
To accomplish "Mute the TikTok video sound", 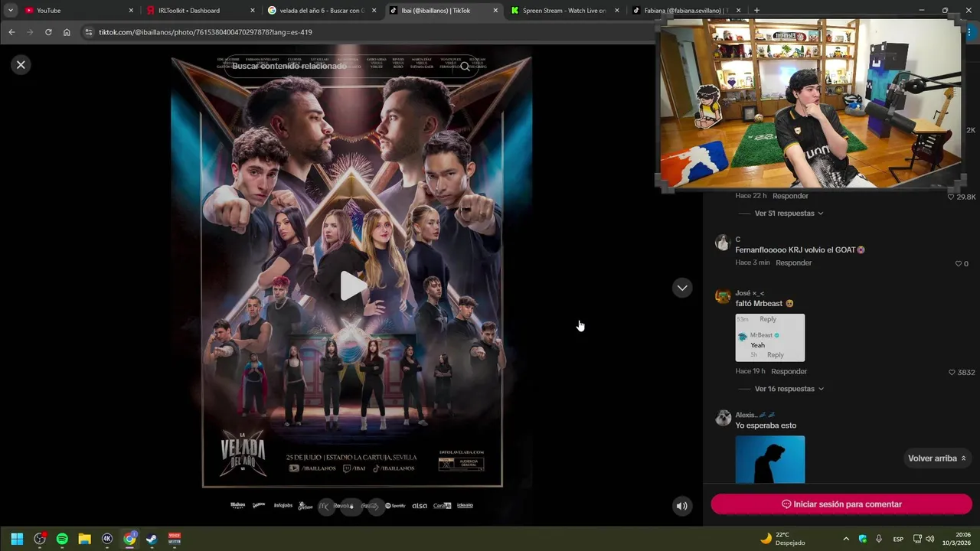I will click(681, 506).
